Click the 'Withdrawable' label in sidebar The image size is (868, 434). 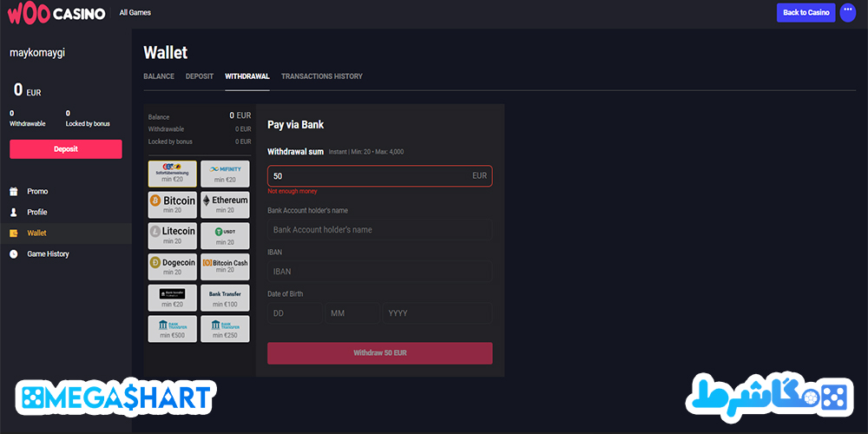[x=28, y=124]
